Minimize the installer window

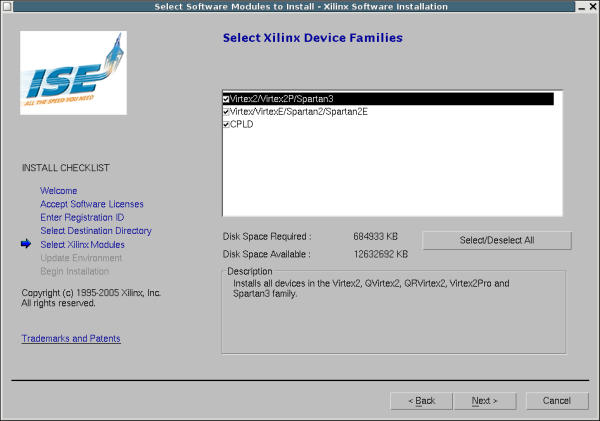(x=582, y=7)
